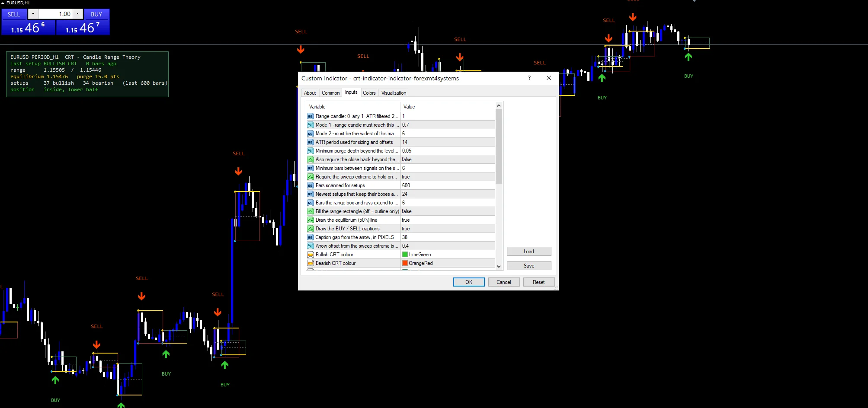Image resolution: width=868 pixels, height=408 pixels.
Task: Click icon of Arrow offset from sweep extreme row
Action: (x=310, y=246)
